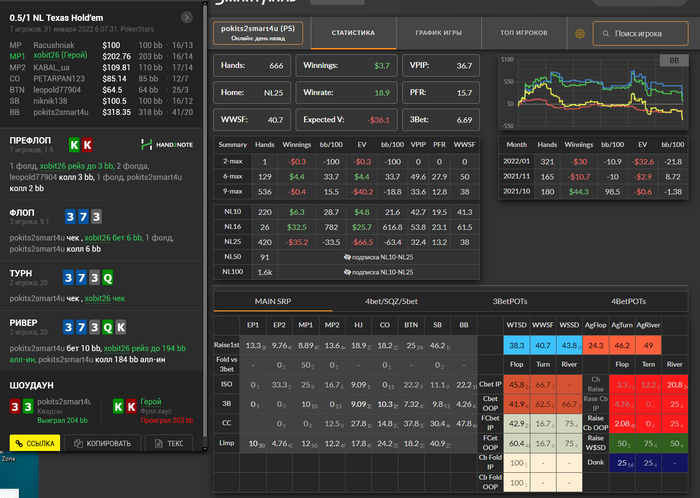
Task: Click the WWSF 40.7 stat box
Action: tap(252, 120)
